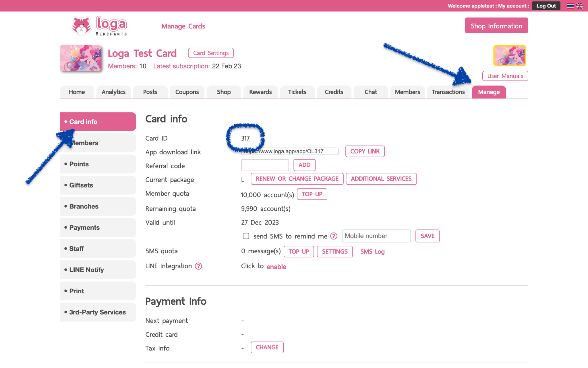Click the COPY LINK button
This screenshot has width=588, height=368.
coord(365,151)
